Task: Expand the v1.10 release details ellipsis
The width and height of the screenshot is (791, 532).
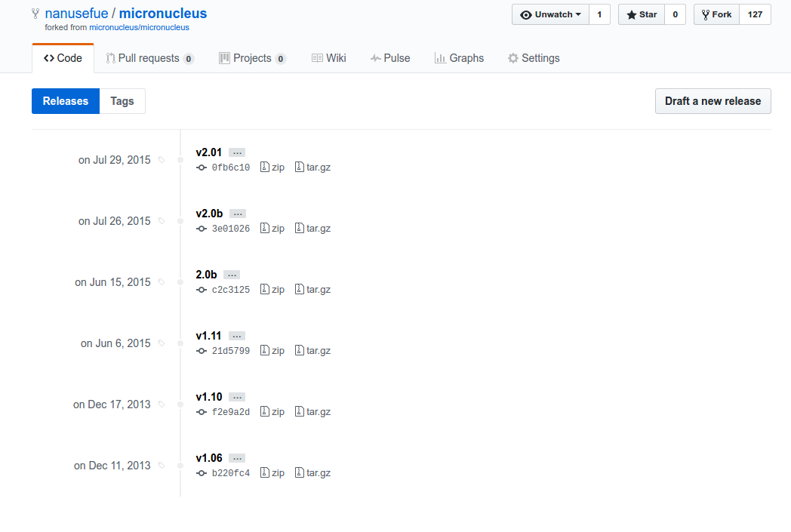Action: 237,397
